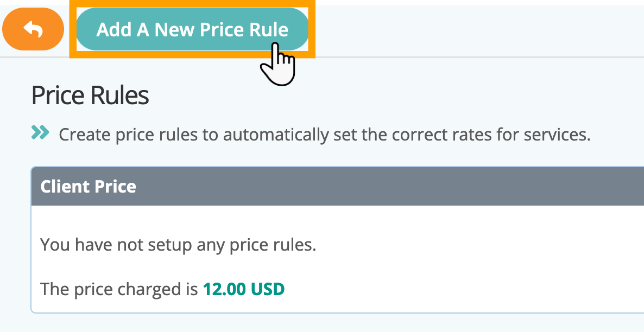Click the 12.00 USD price amount
Viewport: 644px width, 332px height.
(244, 289)
